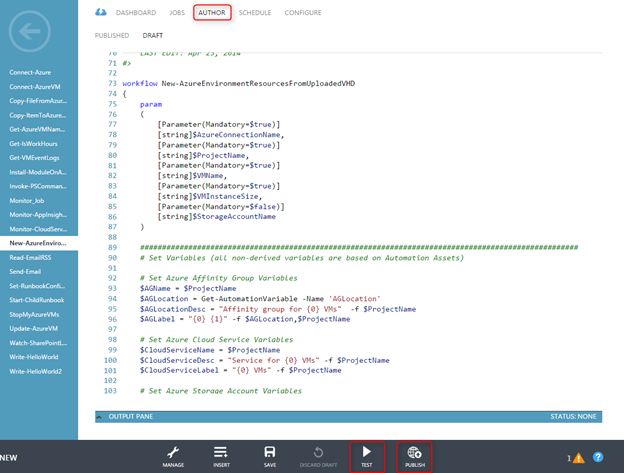Switch to the Published view
The image size is (624, 473).
click(x=112, y=35)
